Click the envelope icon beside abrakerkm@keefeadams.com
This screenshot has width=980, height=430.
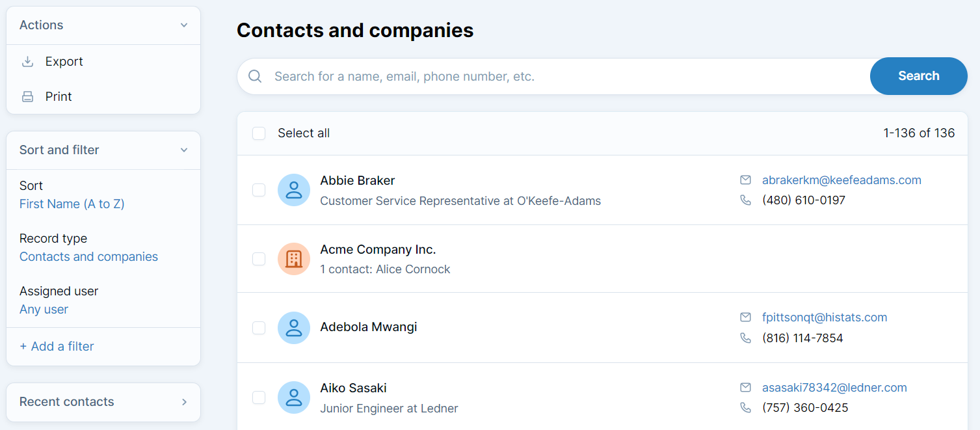746,180
